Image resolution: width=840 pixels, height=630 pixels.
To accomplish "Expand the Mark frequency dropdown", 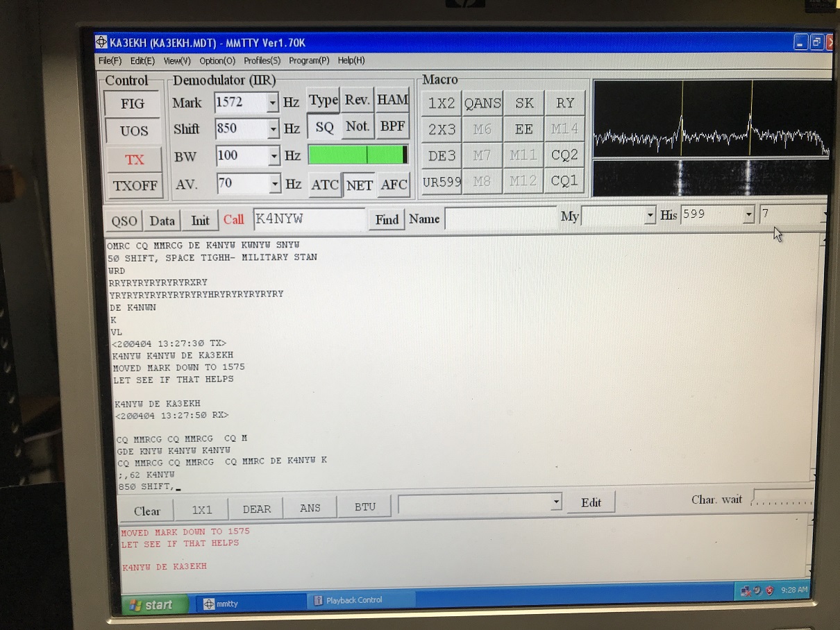I will (273, 103).
